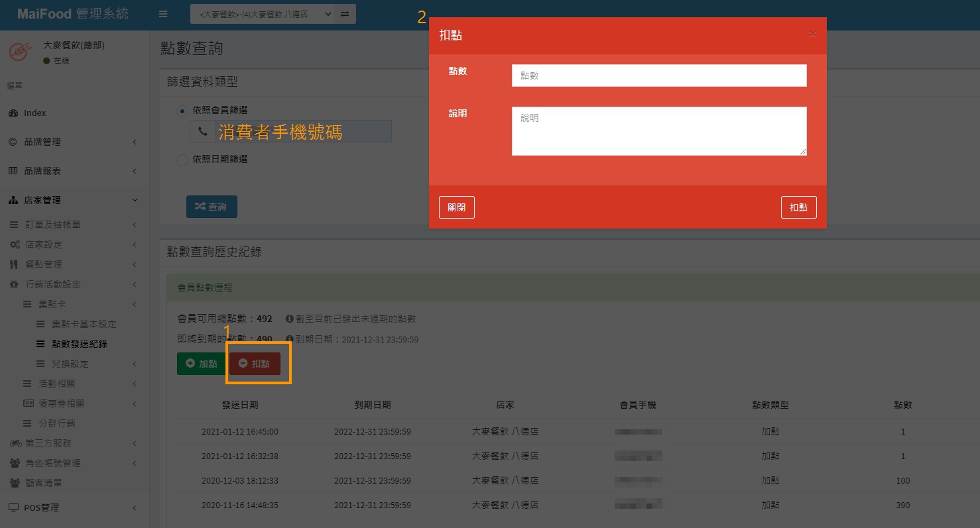Click the green 加點 button
Viewport: 980px width, 528px height.
pos(202,364)
